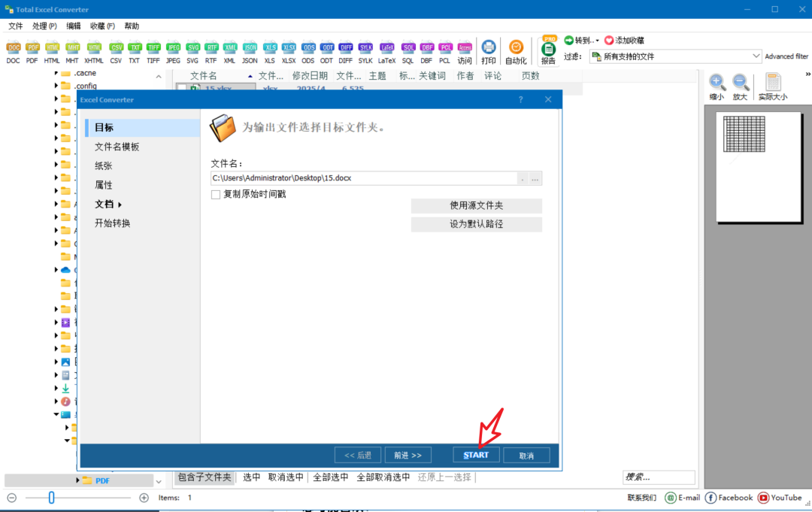Pick the CSV format icon
This screenshot has width=812, height=512.
(x=116, y=53)
